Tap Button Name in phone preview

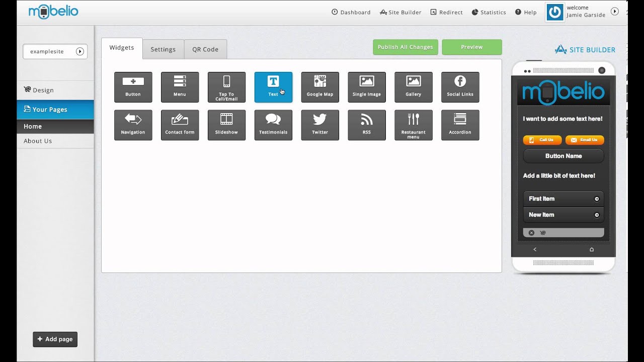click(563, 156)
